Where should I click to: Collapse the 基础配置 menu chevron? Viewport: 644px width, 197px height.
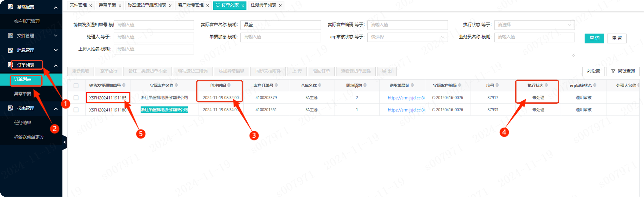tap(56, 7)
